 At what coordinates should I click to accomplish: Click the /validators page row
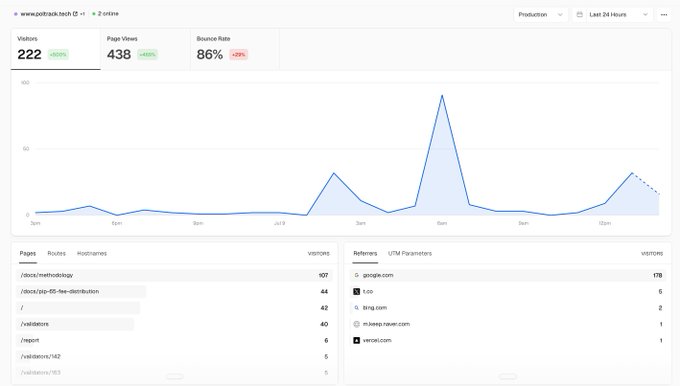(174, 324)
